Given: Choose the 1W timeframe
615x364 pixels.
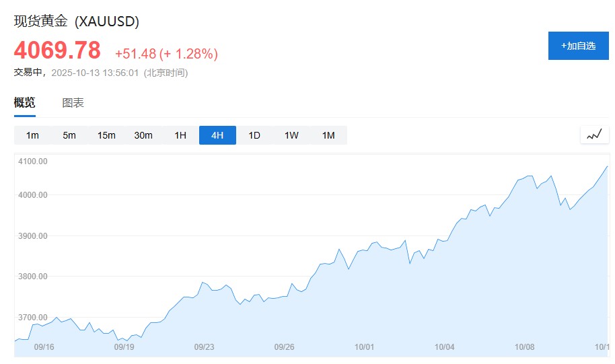Looking at the screenshot, I should (x=291, y=135).
